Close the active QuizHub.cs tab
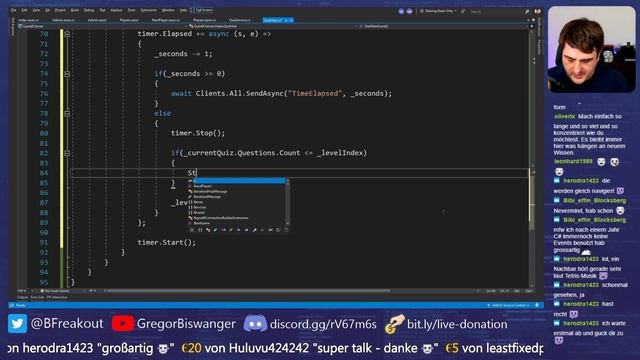Screen dimensions: 640x360 (291, 20)
